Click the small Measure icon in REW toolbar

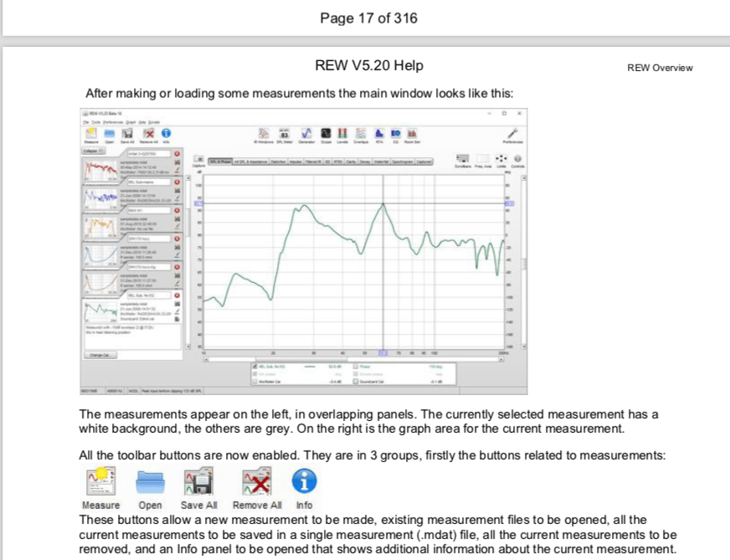(x=91, y=133)
